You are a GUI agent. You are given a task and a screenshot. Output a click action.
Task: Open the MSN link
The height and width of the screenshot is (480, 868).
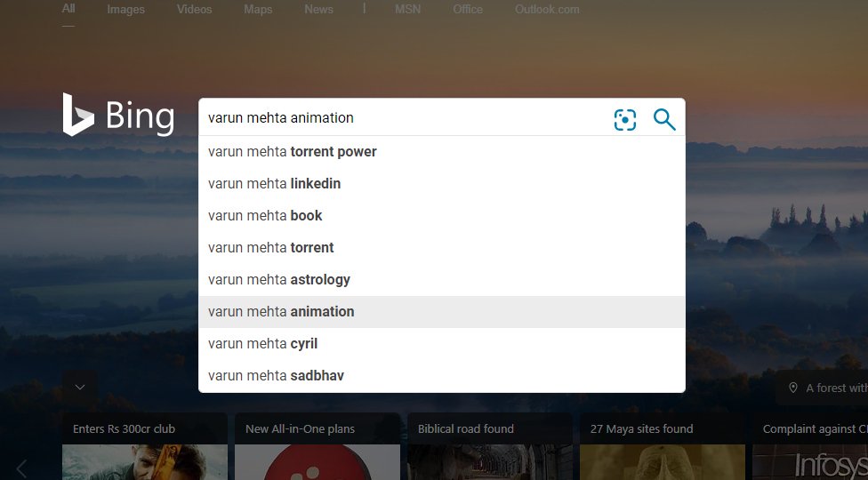(407, 10)
